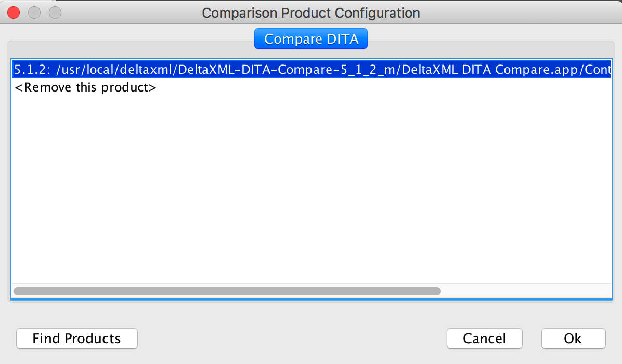Click the horizontal scrollbar thumb in product list
Image resolution: width=622 pixels, height=364 pixels.
(x=227, y=291)
